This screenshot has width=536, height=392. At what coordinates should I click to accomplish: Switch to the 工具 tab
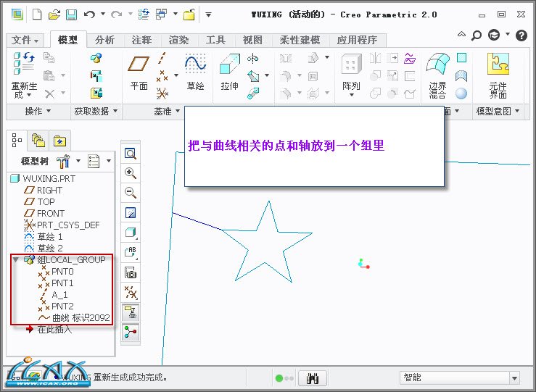(x=215, y=41)
